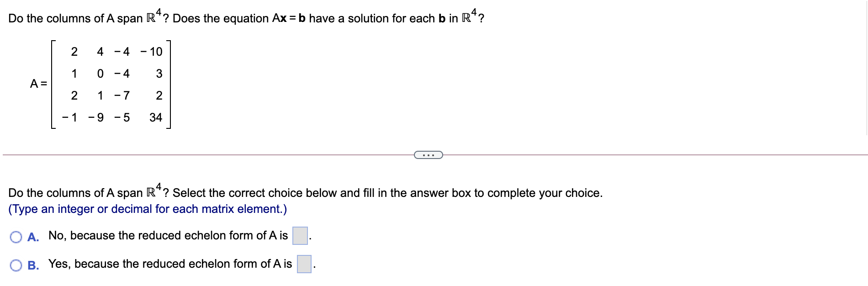
Task: Select radio button for choice A
Action: coord(16,236)
